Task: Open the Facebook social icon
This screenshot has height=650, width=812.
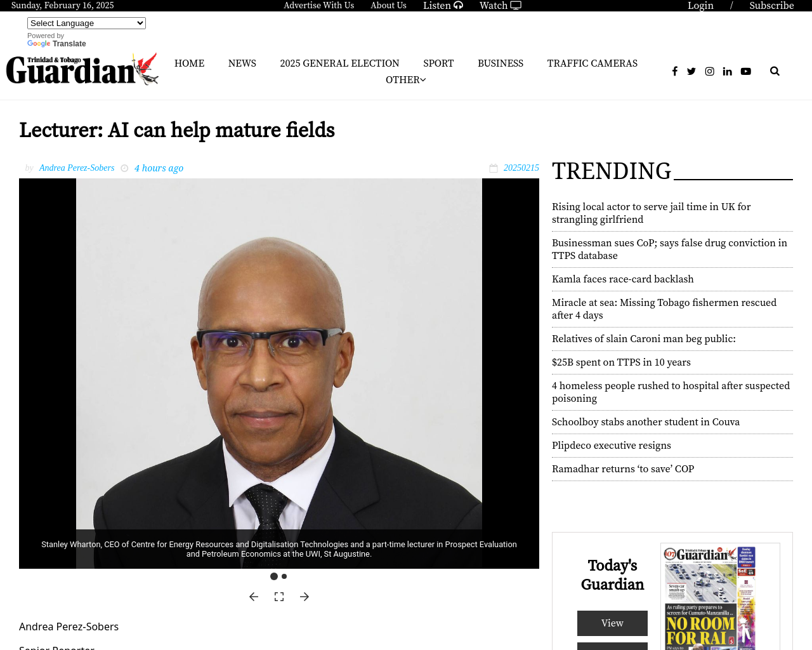Action: 675,71
